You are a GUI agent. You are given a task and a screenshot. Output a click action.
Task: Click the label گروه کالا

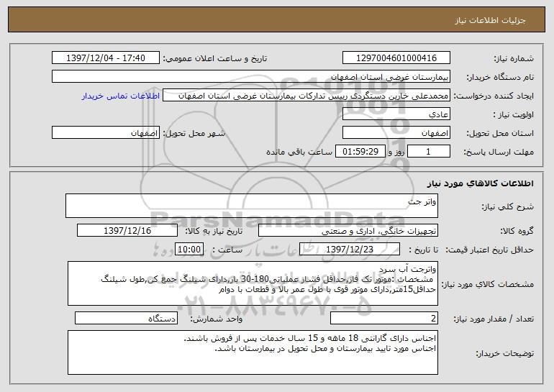click(x=517, y=231)
